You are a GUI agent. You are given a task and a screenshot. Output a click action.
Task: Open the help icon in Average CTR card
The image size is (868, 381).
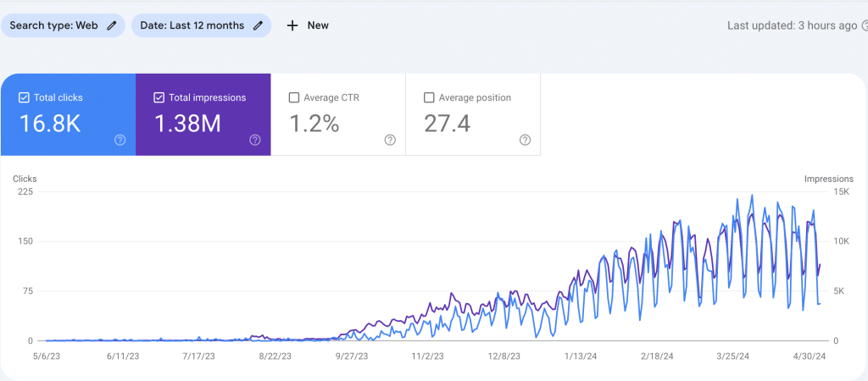click(390, 140)
